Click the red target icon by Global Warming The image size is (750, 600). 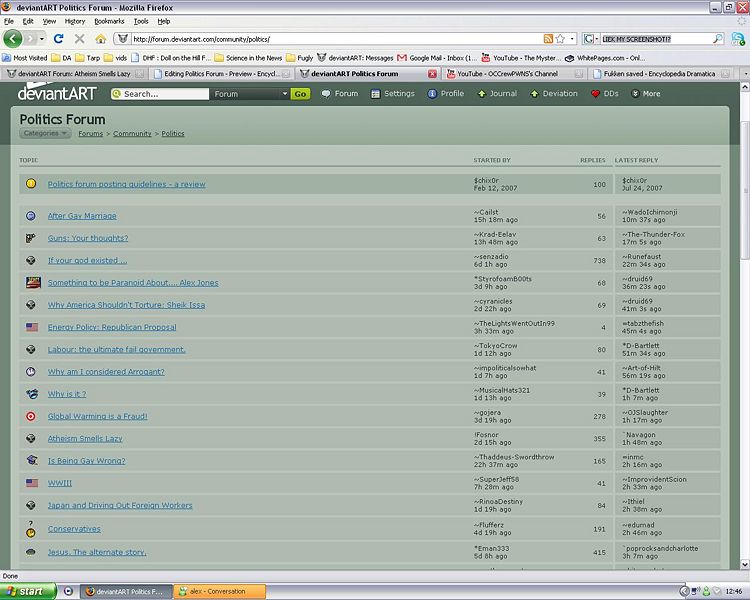pyautogui.click(x=31, y=416)
